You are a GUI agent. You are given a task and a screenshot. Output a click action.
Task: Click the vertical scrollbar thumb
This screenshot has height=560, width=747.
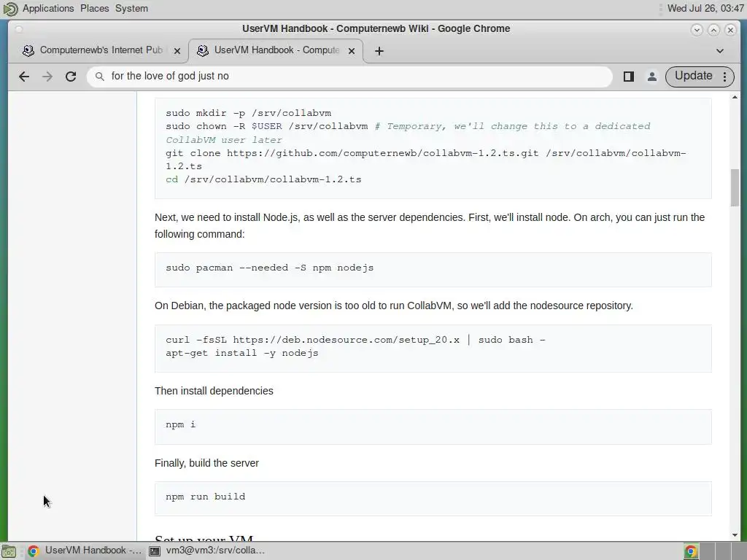click(735, 187)
